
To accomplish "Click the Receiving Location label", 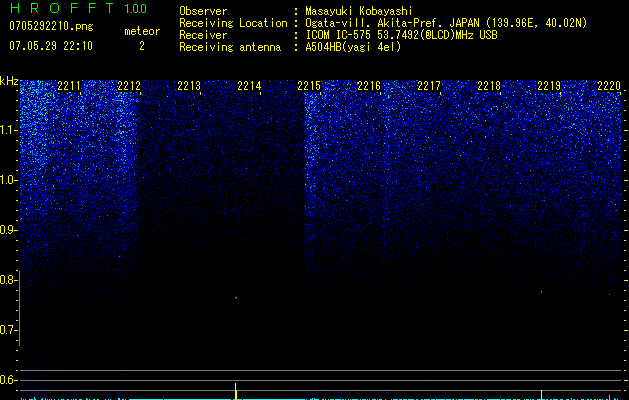I will click(x=233, y=23).
